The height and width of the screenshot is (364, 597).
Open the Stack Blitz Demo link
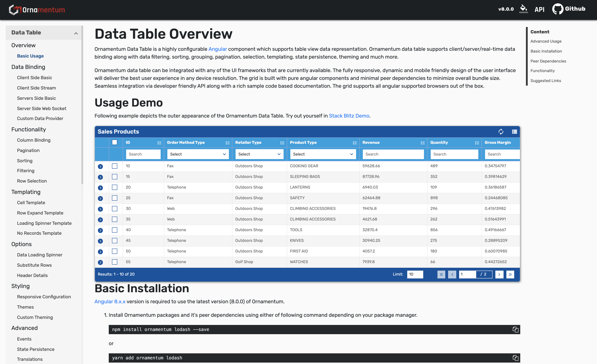coord(349,116)
